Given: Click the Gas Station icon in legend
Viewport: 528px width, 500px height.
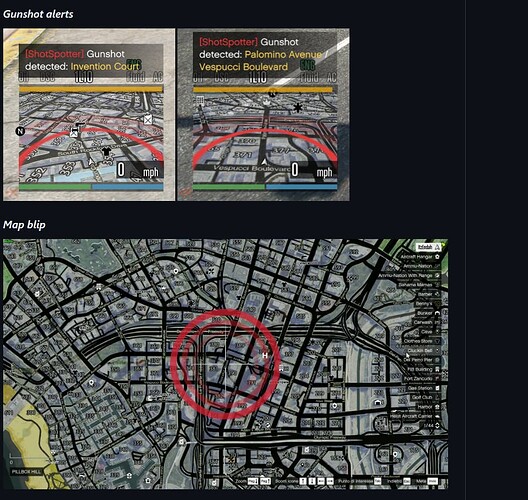Looking at the screenshot, I should pos(437,388).
